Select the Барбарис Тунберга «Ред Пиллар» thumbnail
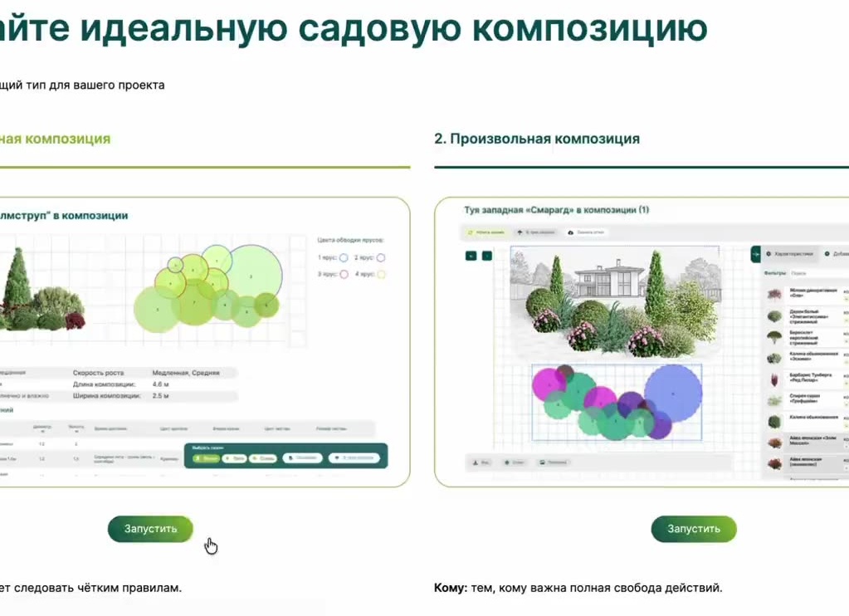849x616 pixels. point(774,379)
